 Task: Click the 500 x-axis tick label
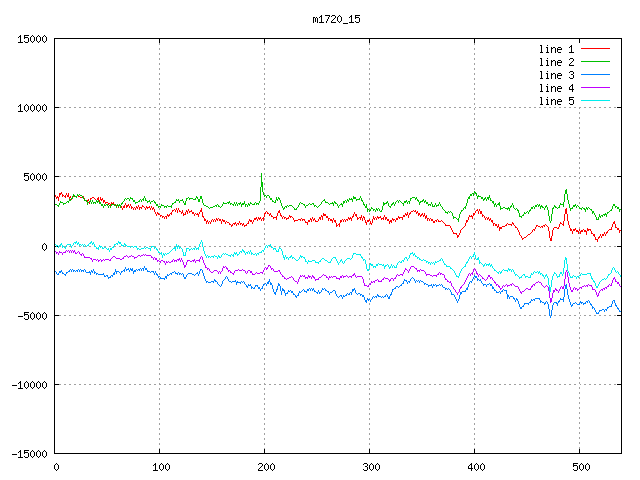[579, 467]
